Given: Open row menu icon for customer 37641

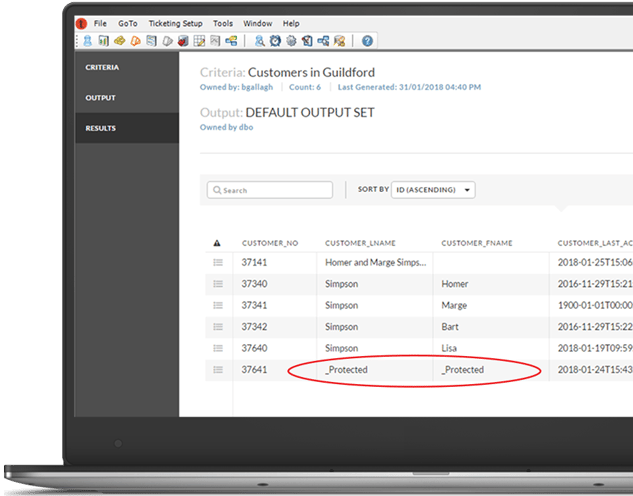Looking at the screenshot, I should 218,370.
